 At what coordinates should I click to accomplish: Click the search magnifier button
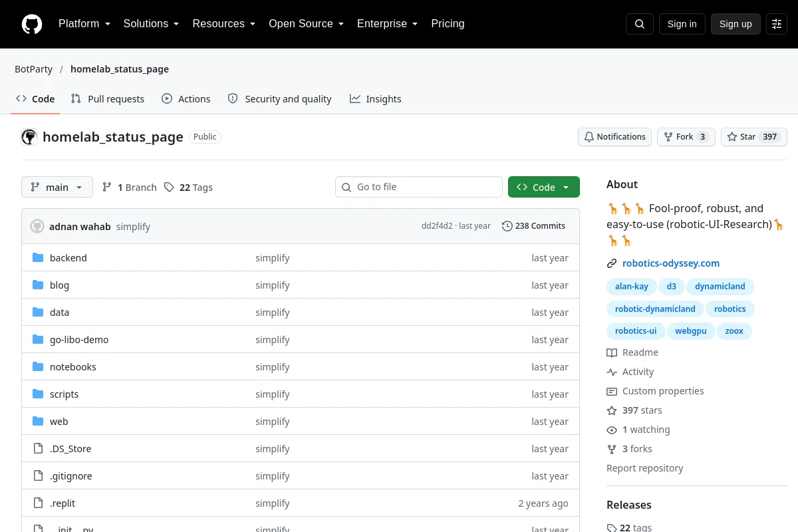(640, 24)
